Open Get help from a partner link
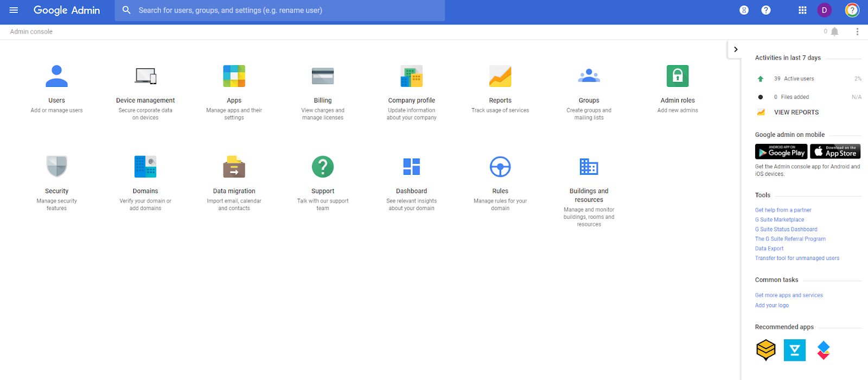 tap(783, 210)
